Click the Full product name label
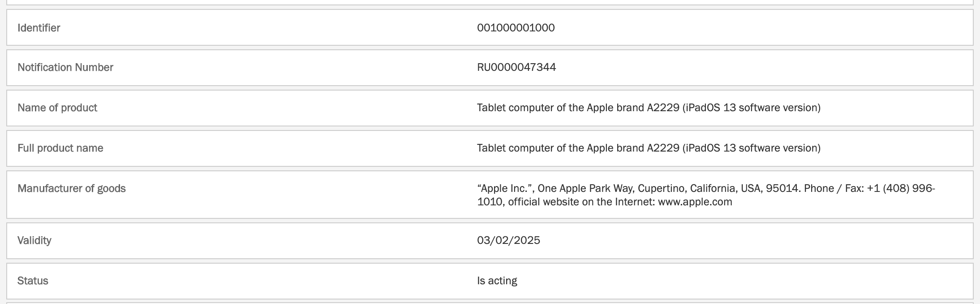This screenshot has width=980, height=304. [60, 148]
